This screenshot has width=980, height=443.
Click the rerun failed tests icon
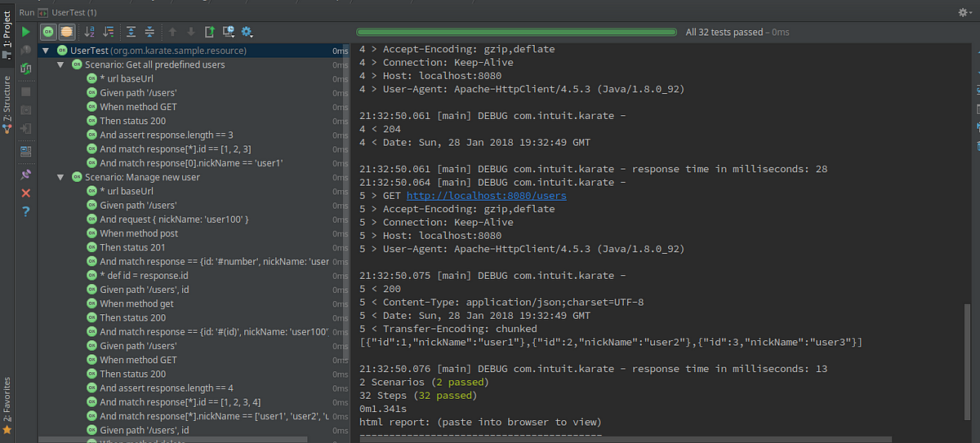click(26, 51)
